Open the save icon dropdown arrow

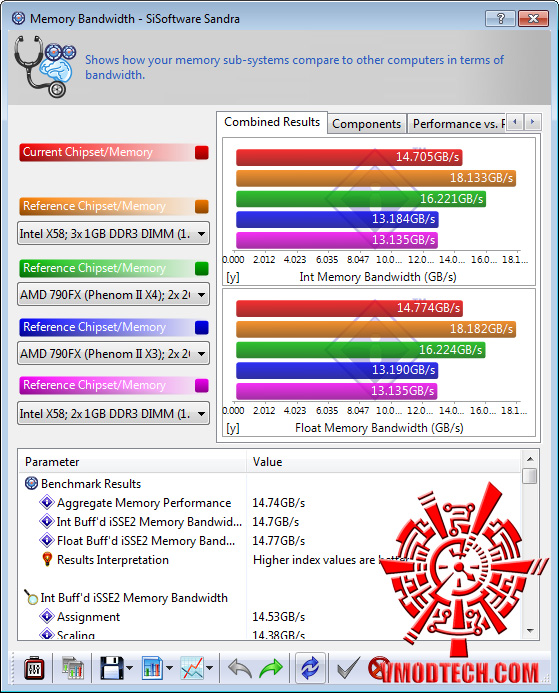[129, 668]
